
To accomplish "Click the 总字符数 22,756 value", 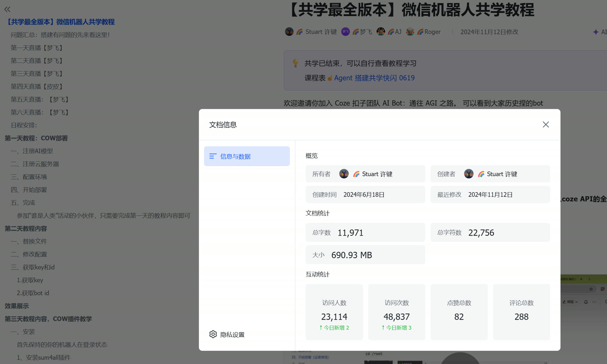I will point(481,233).
